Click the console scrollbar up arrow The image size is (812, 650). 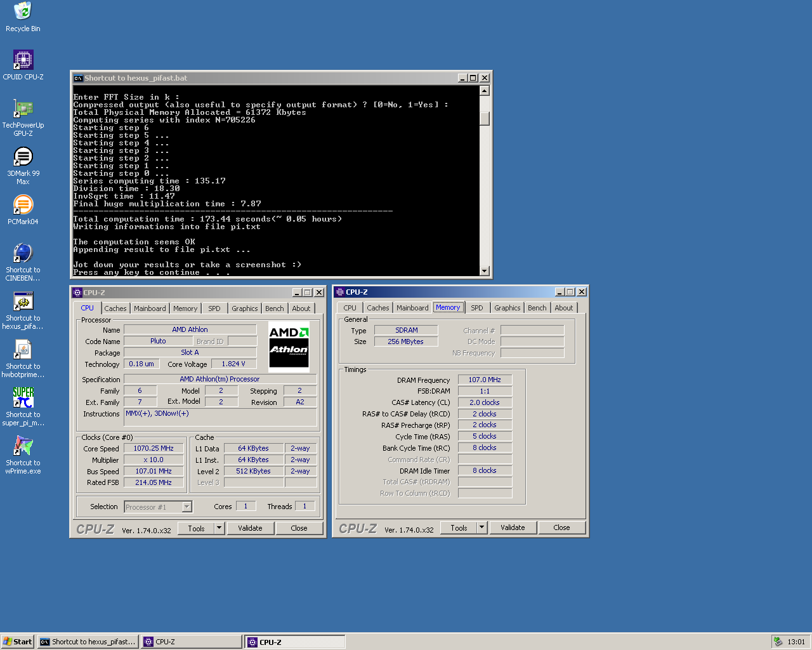coord(485,90)
